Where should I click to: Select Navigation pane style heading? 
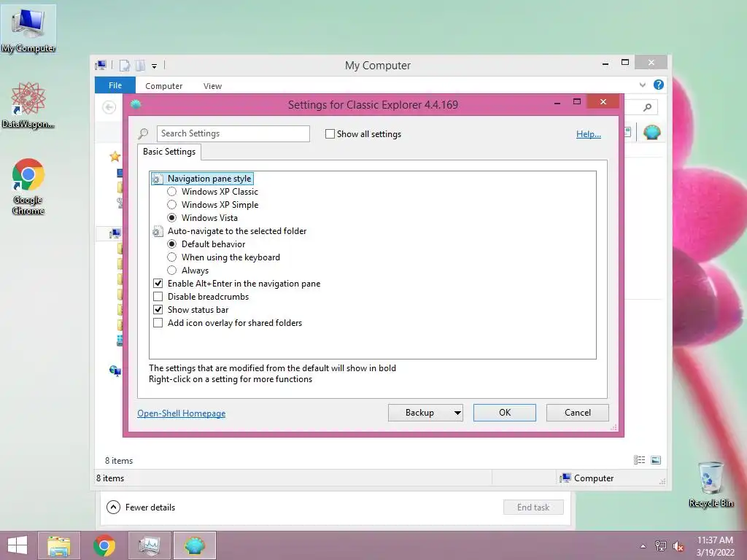pos(209,179)
